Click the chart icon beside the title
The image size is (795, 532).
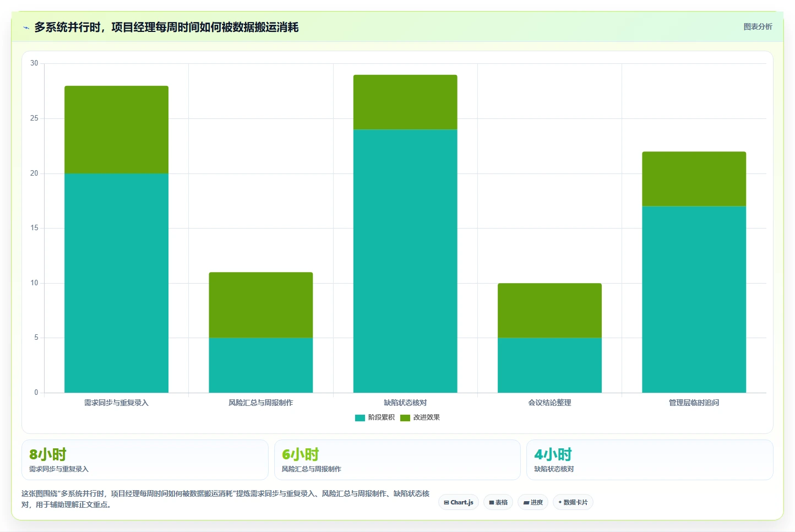(26, 28)
